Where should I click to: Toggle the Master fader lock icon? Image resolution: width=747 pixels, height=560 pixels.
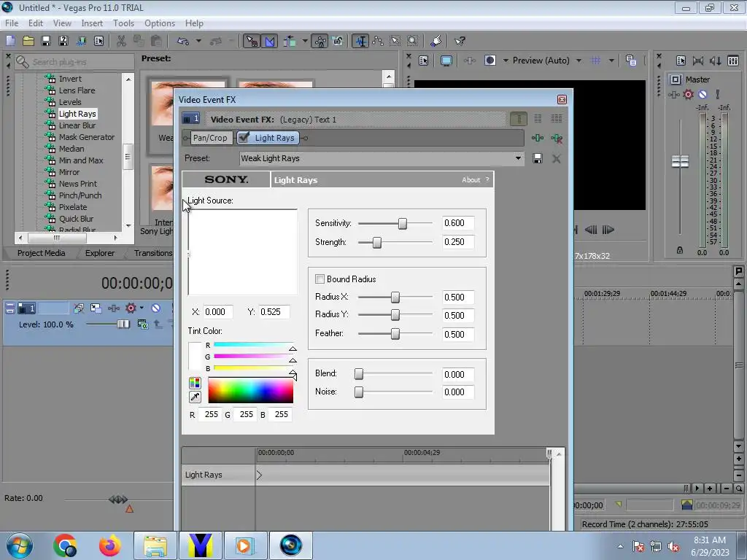[x=680, y=250]
